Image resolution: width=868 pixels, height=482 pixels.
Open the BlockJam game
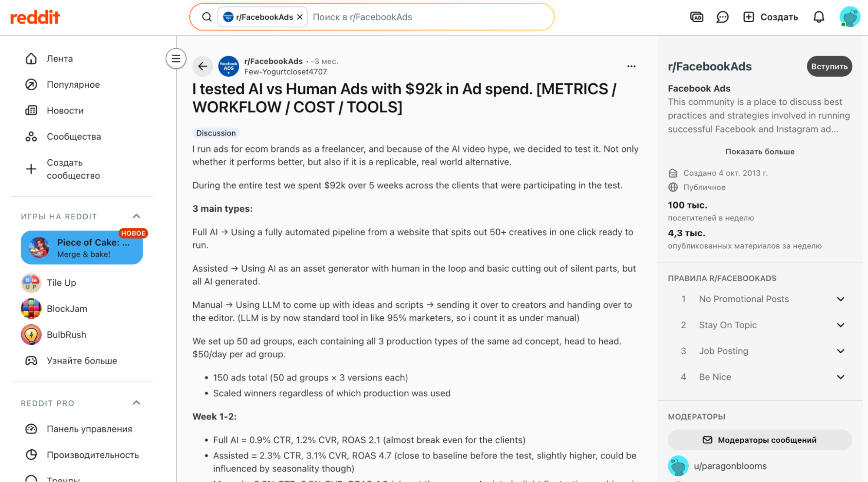82,309
